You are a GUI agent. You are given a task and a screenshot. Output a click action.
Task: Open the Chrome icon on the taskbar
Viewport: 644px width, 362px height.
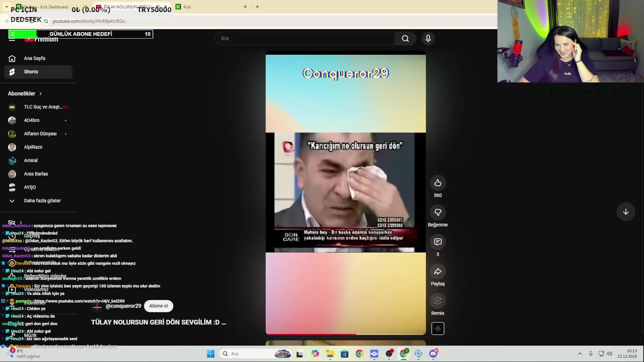(359, 354)
